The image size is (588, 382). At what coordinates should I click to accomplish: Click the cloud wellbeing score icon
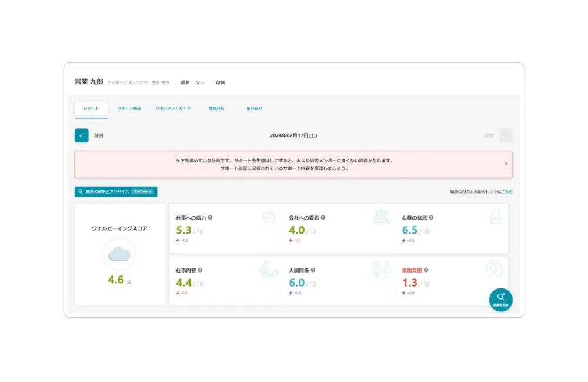click(119, 254)
